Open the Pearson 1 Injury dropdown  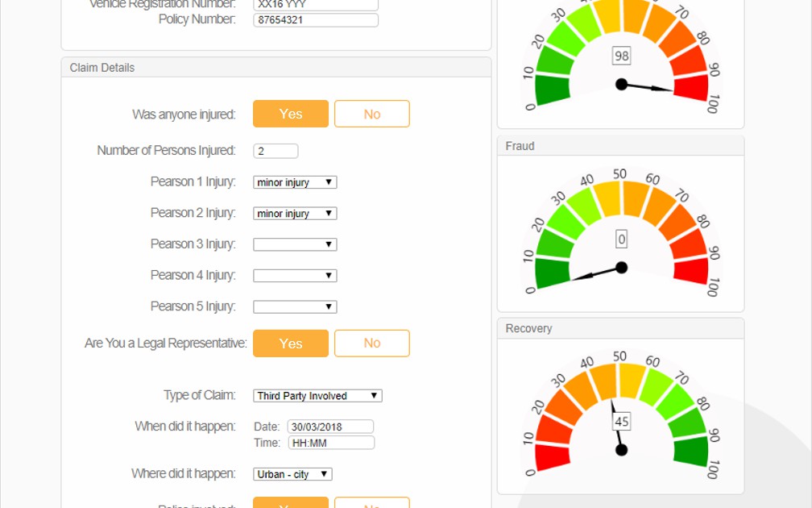click(295, 182)
